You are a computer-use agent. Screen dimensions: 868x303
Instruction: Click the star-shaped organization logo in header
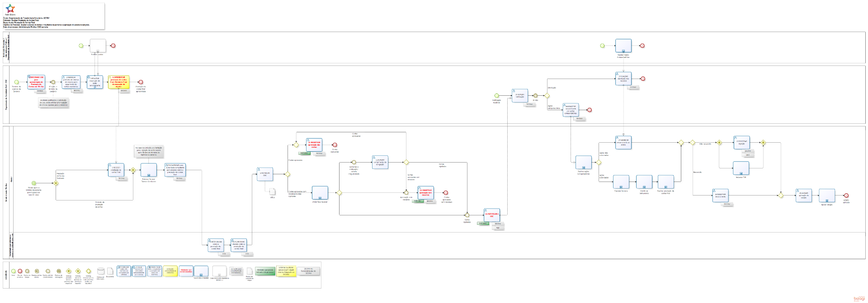click(x=10, y=9)
